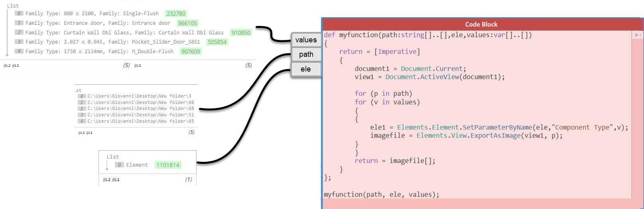Click element ID 505854 for Pocket_Slider_Door
This screenshot has height=209, width=644.
coord(217,42)
